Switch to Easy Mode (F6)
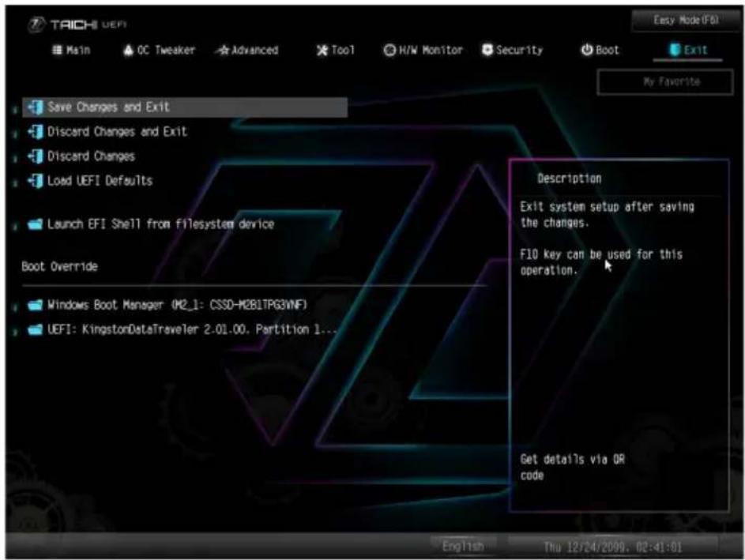Screen dimensions: 745x560 pyautogui.click(x=685, y=20)
